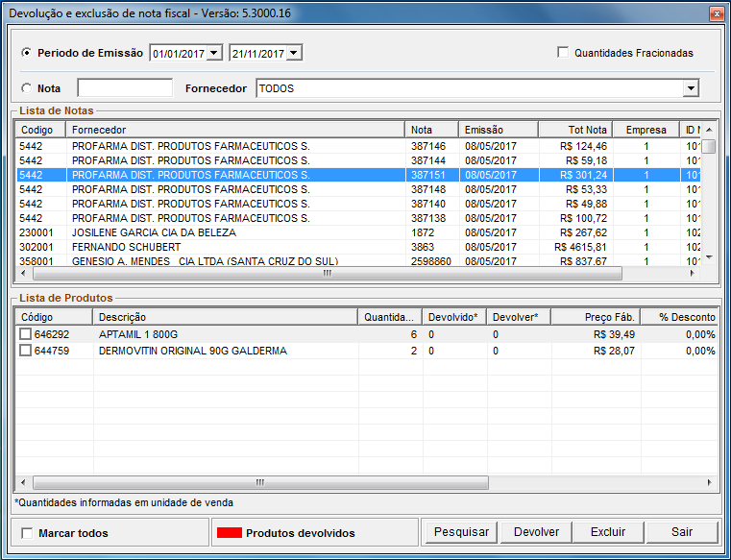Screen dimensions: 731x560
Task: Tick checkbox for product 644759 DERMOVITIN
Action: point(25,352)
